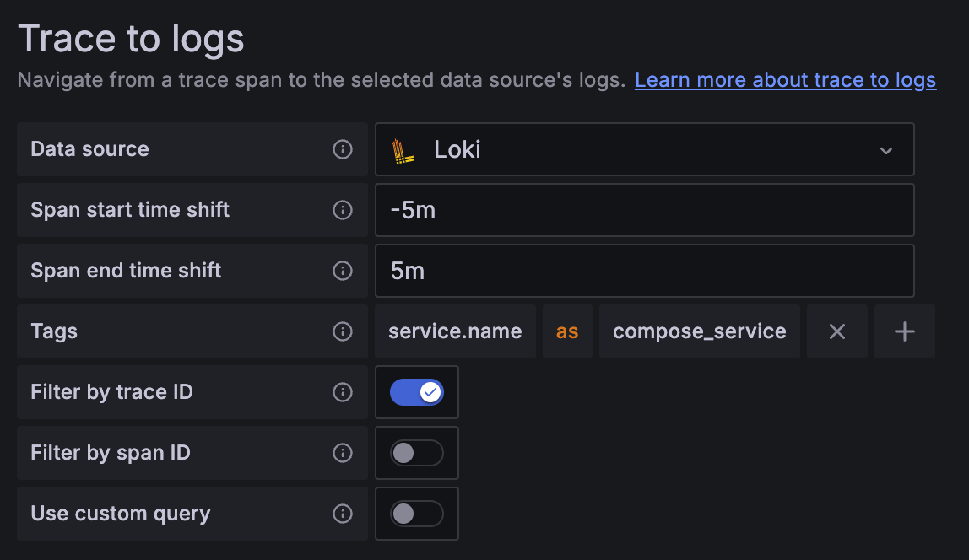Click the Span start time shift field

[x=643, y=210]
